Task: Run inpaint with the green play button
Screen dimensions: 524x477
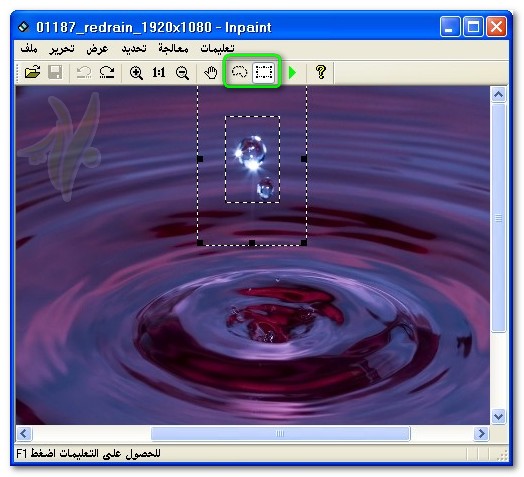Action: point(292,73)
